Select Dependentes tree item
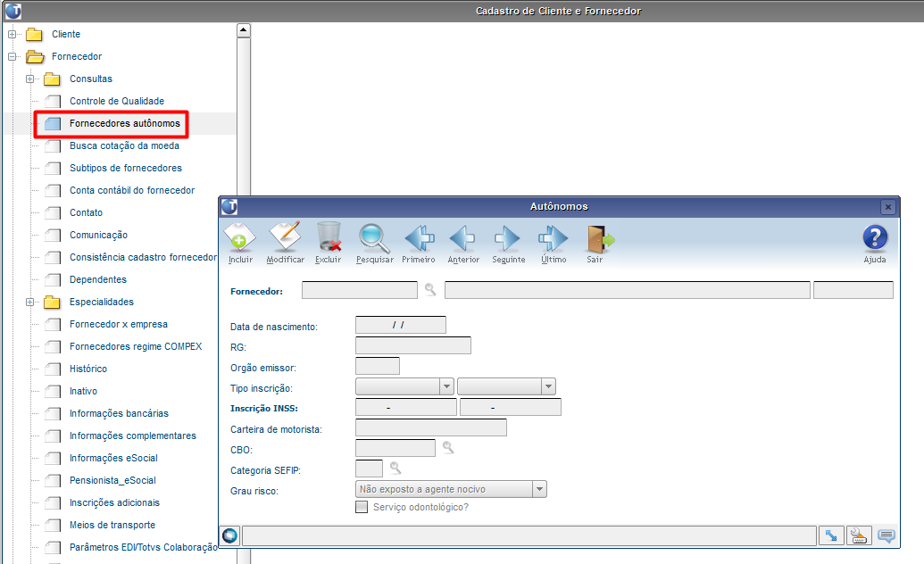The image size is (924, 564). (98, 279)
